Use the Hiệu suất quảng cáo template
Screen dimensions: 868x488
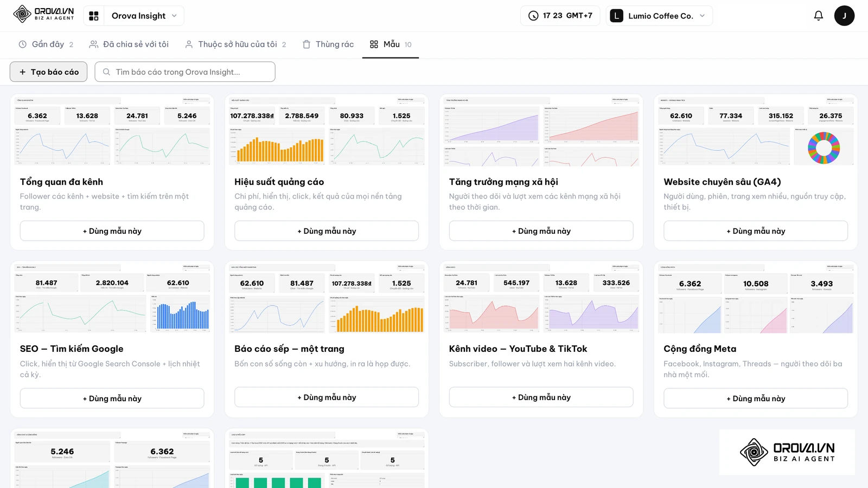327,231
